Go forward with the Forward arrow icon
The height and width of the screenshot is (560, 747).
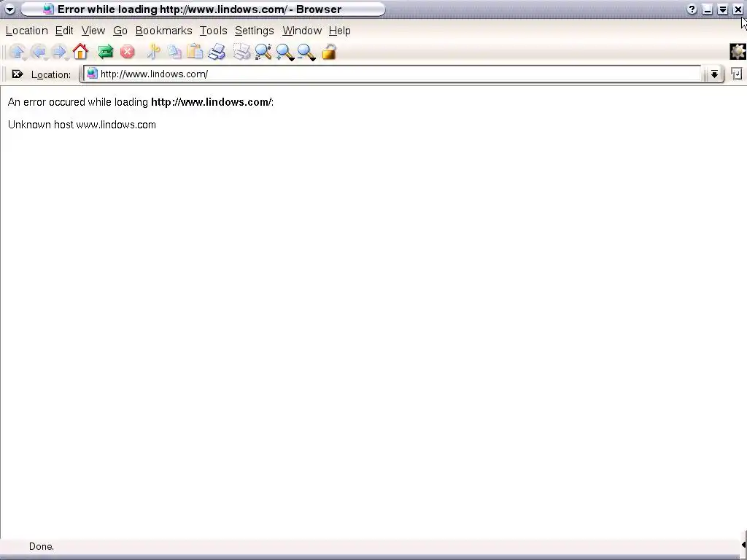60,52
